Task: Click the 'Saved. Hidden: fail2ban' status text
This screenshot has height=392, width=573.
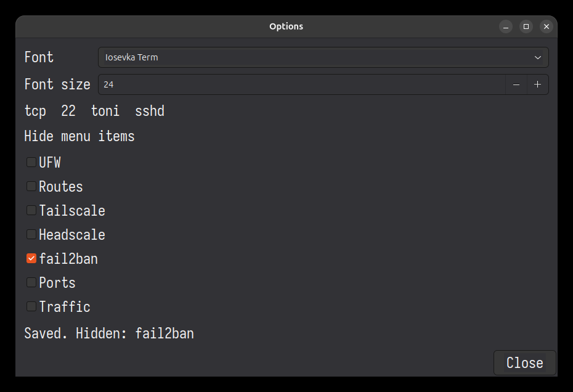Action: (x=109, y=333)
